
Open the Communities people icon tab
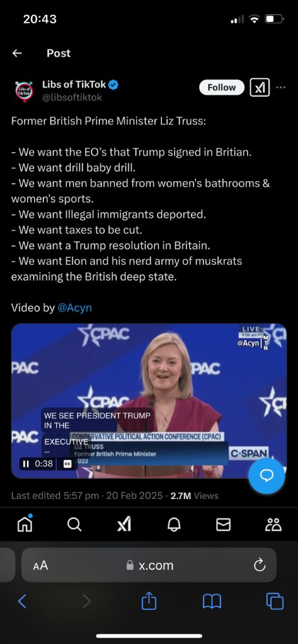[x=273, y=524]
